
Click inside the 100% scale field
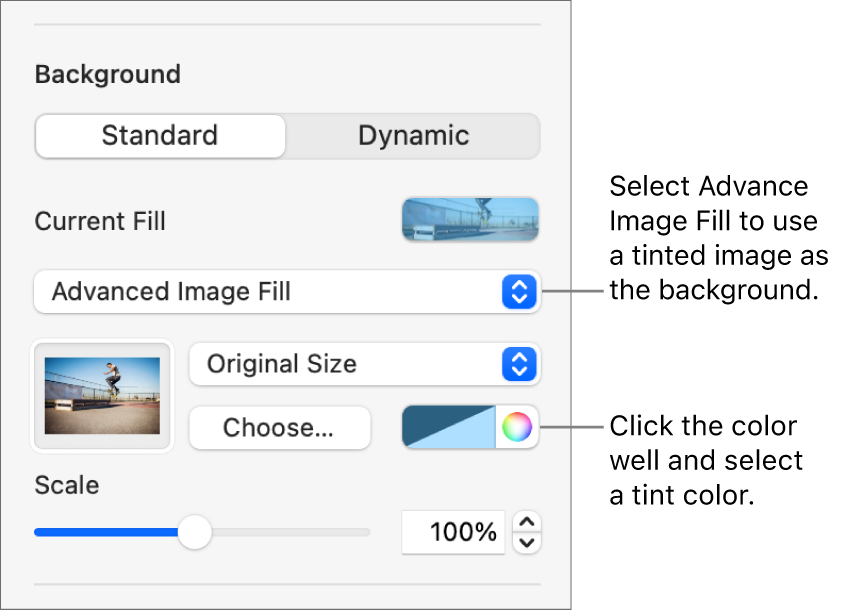point(453,532)
